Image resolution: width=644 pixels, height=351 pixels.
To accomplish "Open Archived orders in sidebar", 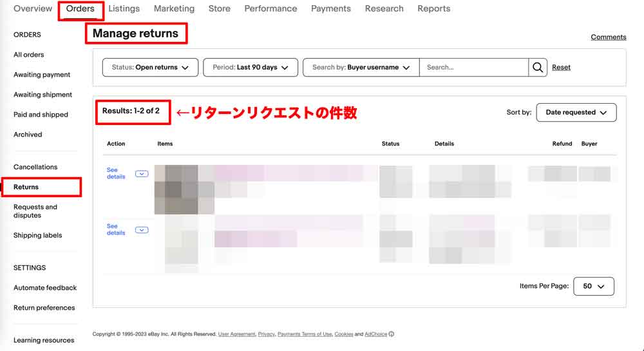I will pyautogui.click(x=28, y=135).
